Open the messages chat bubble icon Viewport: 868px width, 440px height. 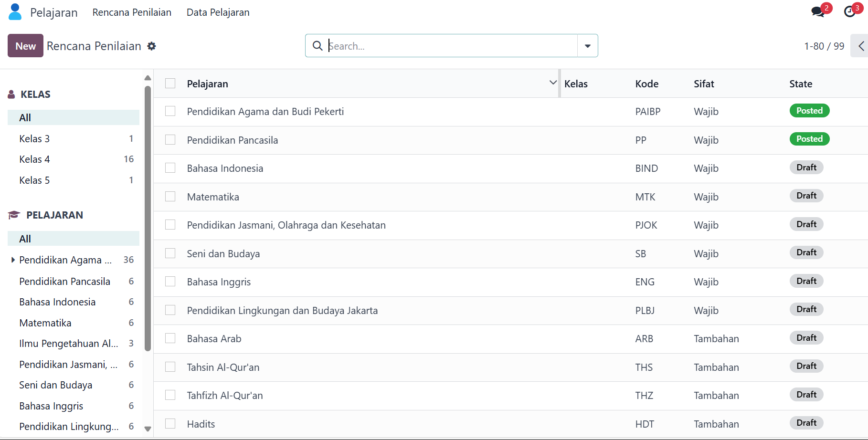click(818, 12)
